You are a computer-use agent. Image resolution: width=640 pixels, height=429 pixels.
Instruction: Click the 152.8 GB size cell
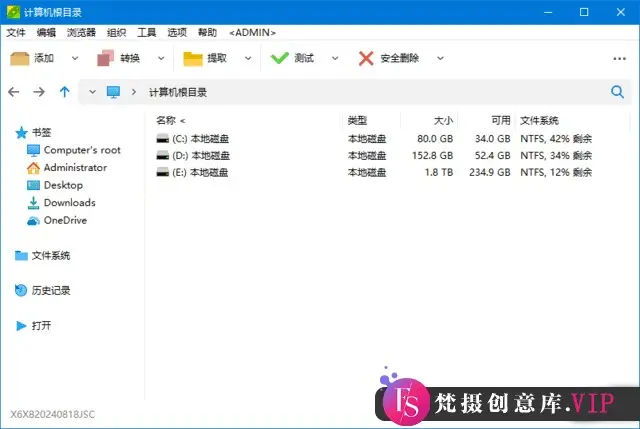433,156
